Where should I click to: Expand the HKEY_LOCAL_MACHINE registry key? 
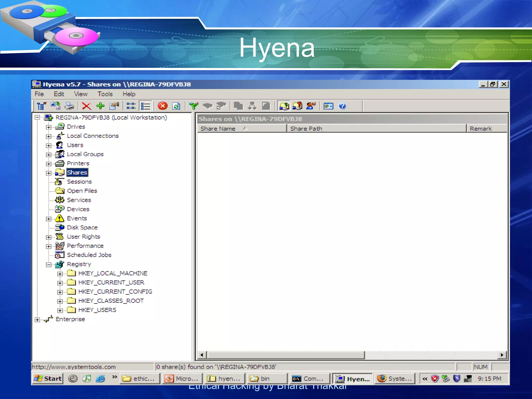[60, 274]
